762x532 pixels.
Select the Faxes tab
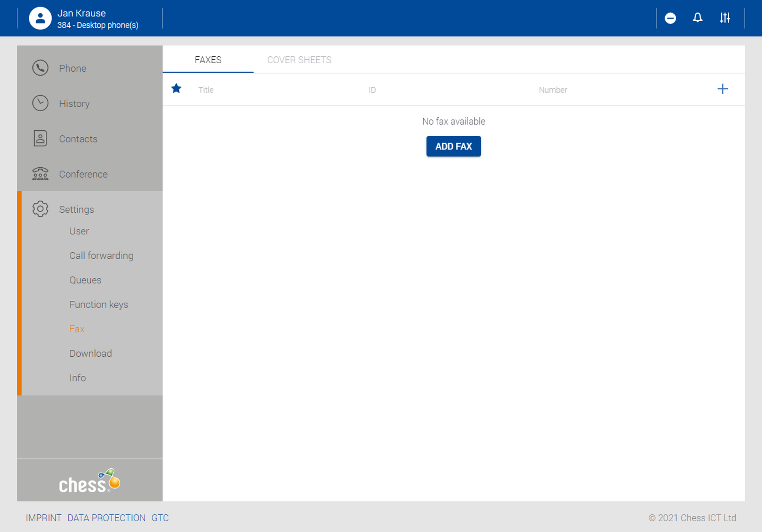point(208,60)
